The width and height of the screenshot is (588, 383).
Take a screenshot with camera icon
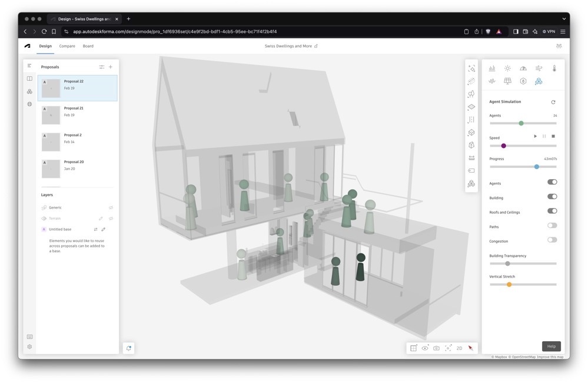point(436,348)
